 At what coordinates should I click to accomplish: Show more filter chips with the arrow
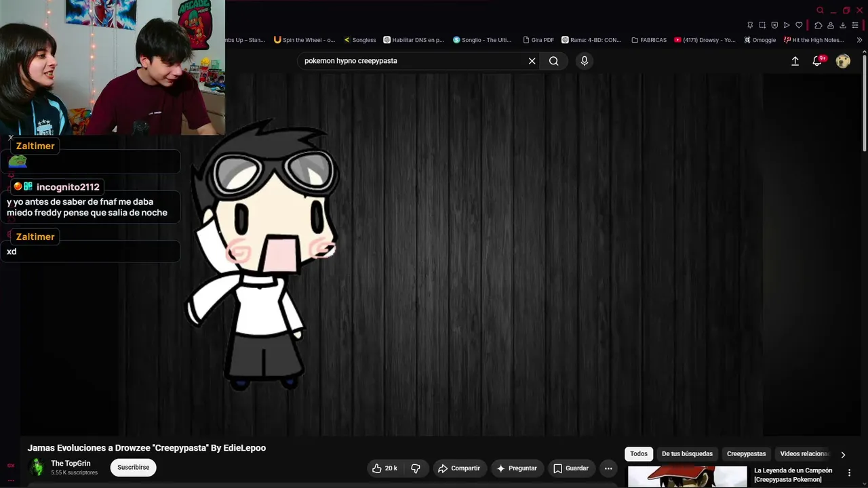tap(843, 455)
